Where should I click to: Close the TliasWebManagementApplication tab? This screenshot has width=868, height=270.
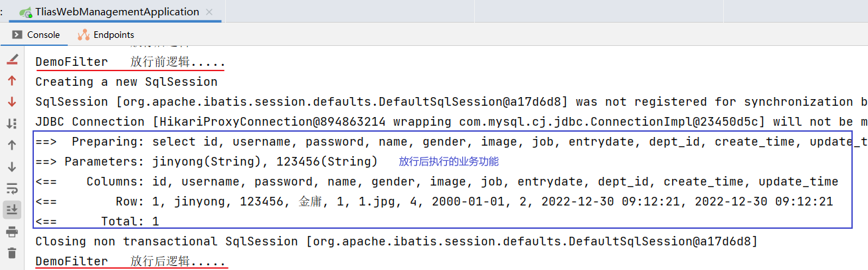[x=211, y=11]
